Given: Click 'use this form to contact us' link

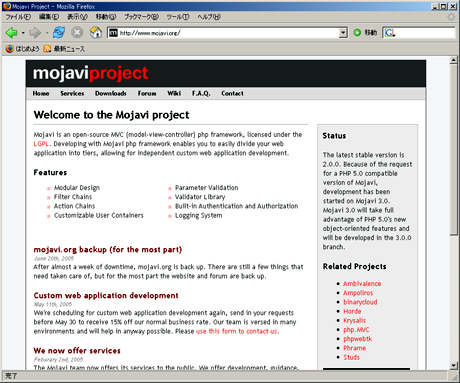Looking at the screenshot, I should (237, 331).
